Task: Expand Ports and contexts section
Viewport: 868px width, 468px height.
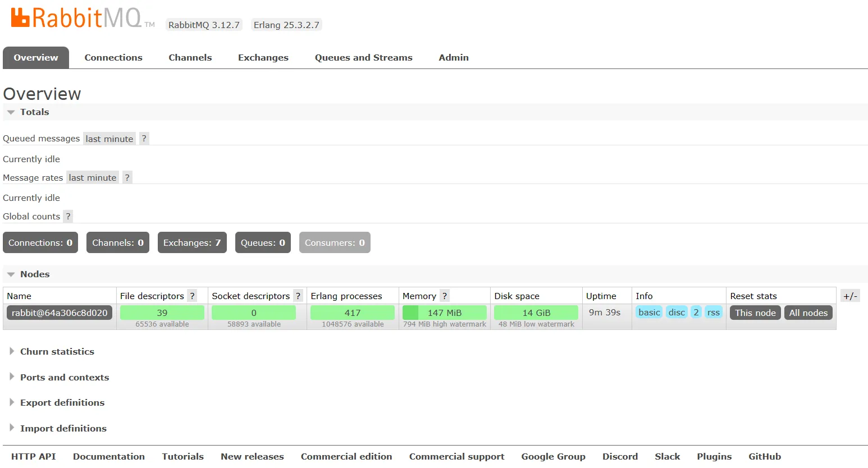Action: [65, 378]
